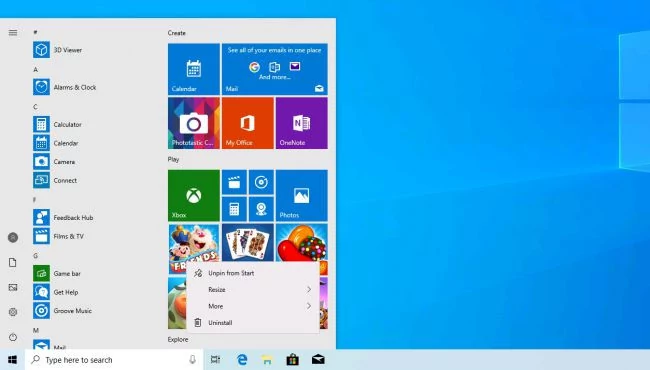Expand the More submenu
This screenshot has width=650, height=370.
[253, 306]
